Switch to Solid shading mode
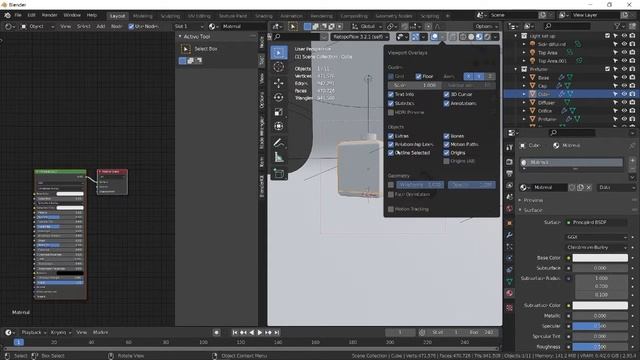The height and width of the screenshot is (360, 640). pyautogui.click(x=471, y=37)
